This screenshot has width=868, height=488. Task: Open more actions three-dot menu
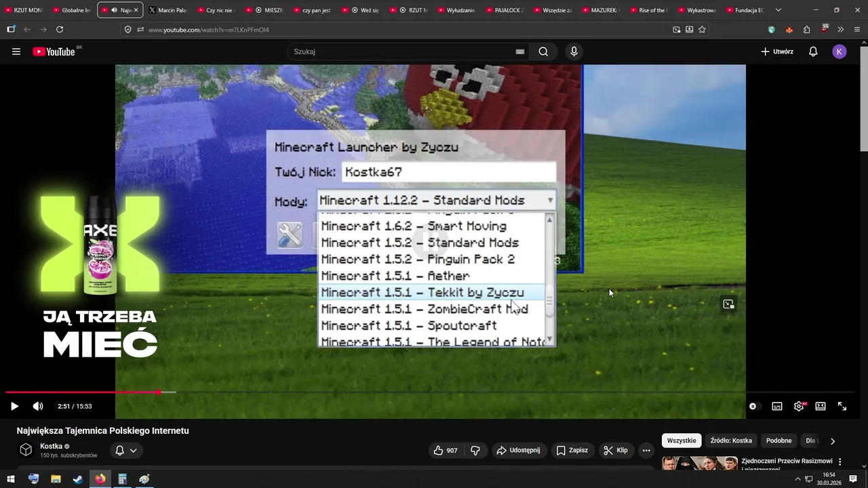pyautogui.click(x=646, y=450)
